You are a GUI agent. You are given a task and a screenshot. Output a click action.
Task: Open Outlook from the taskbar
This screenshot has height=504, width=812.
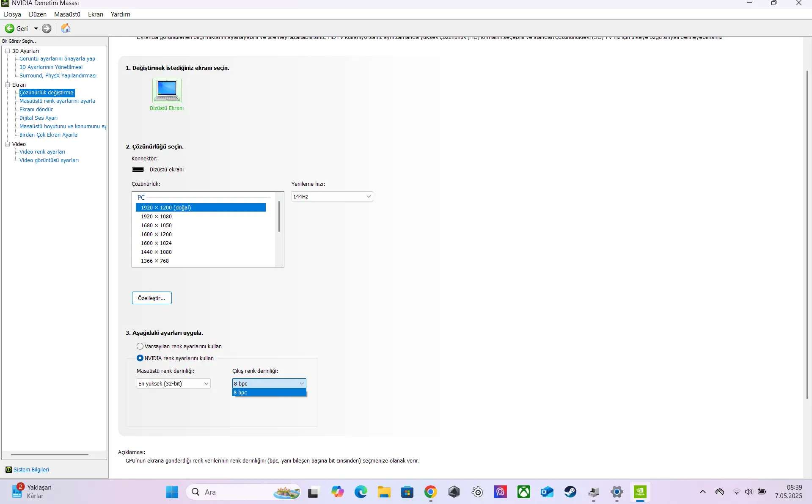(547, 492)
